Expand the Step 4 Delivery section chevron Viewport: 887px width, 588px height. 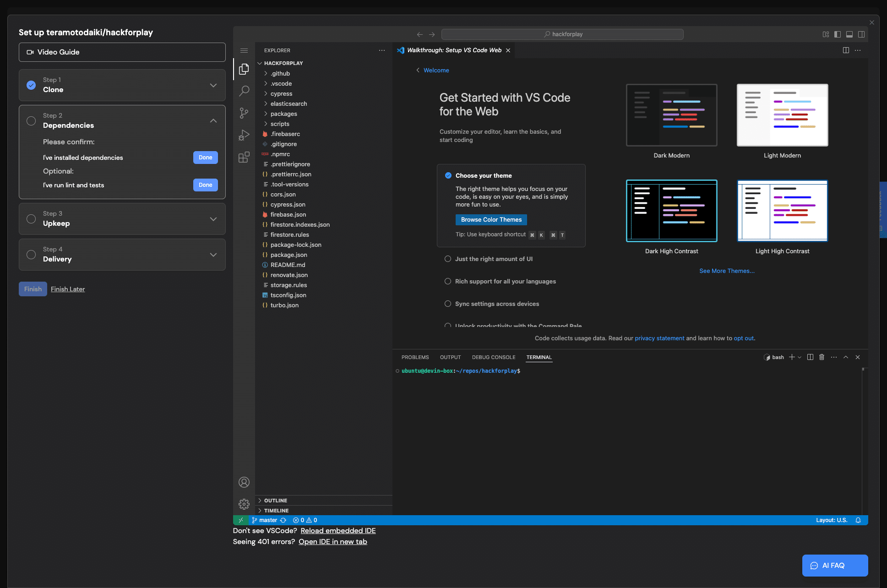pos(213,255)
